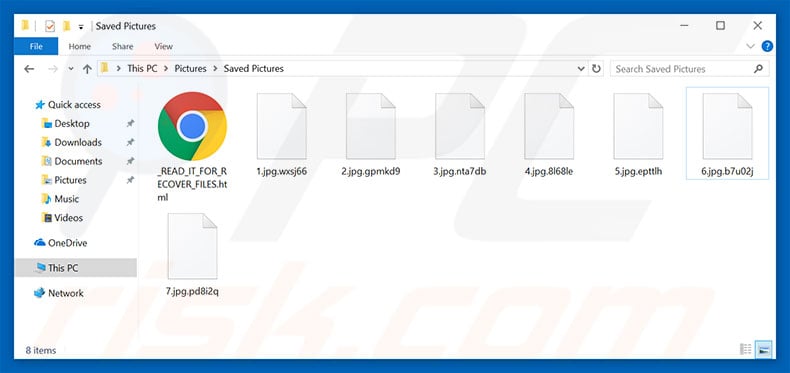Go up one folder level
790x373 pixels.
point(87,69)
